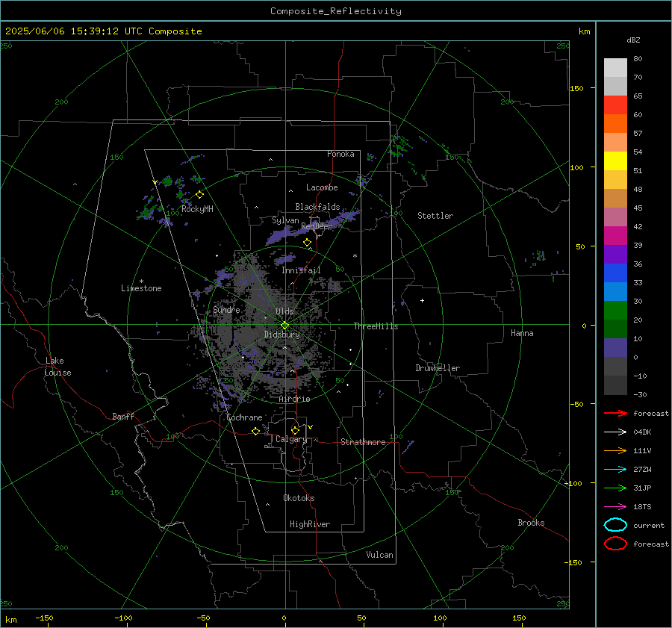Click the HighRiver town label

[309, 524]
